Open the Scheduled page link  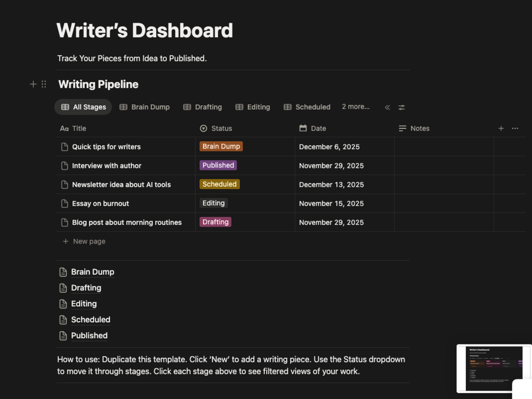click(x=91, y=320)
